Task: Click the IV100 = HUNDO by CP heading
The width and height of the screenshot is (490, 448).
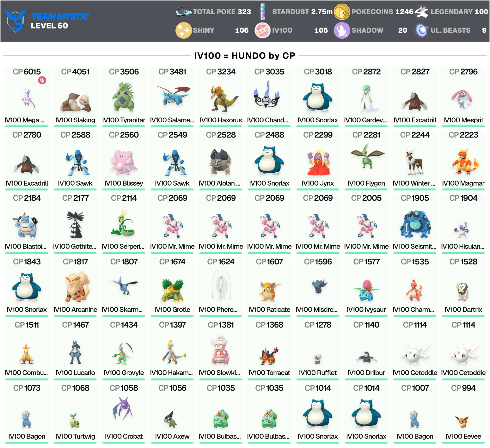Action: point(245,56)
